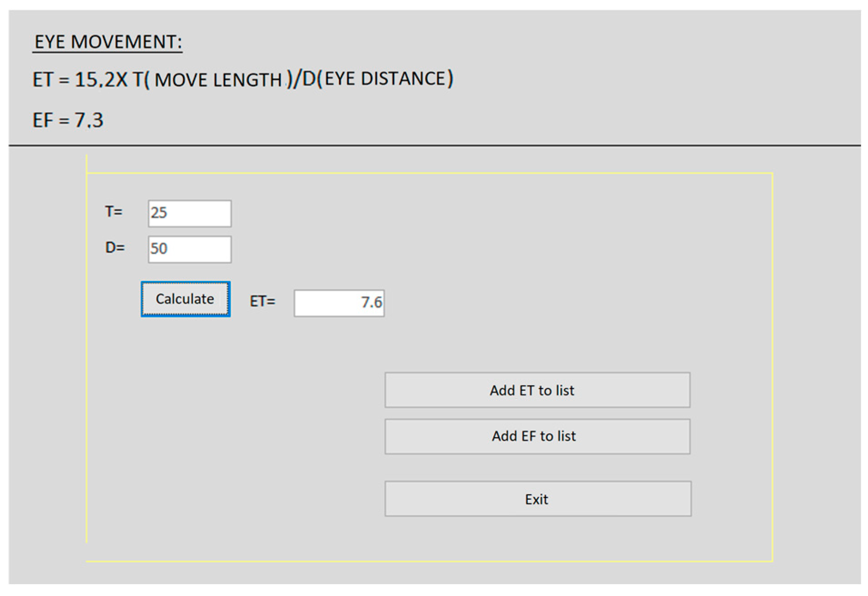Click the ET= label next to Calculate
The height and width of the screenshot is (596, 868).
click(x=262, y=301)
